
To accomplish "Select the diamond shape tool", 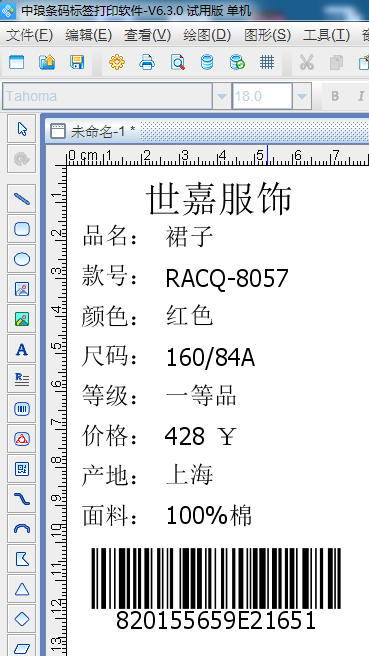I will (x=22, y=618).
